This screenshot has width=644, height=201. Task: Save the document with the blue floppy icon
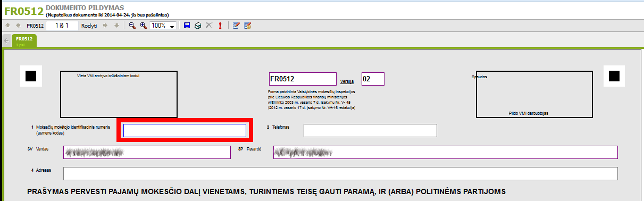[187, 26]
